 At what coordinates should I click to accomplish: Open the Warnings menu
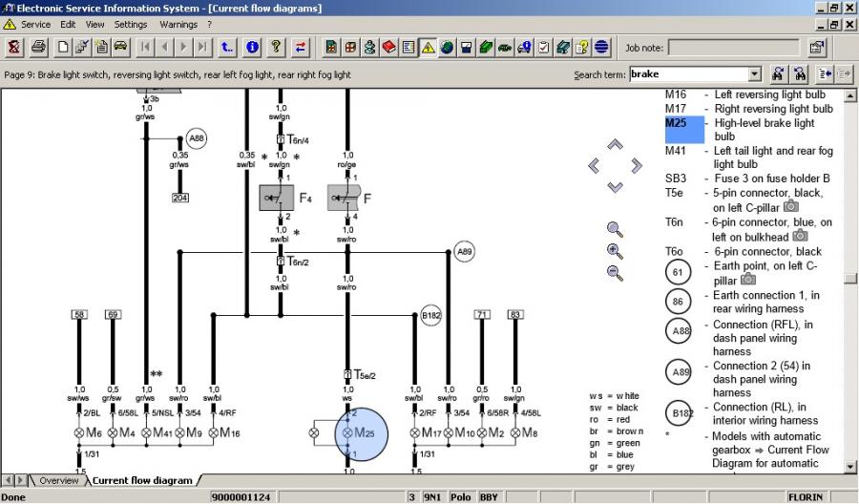point(178,24)
